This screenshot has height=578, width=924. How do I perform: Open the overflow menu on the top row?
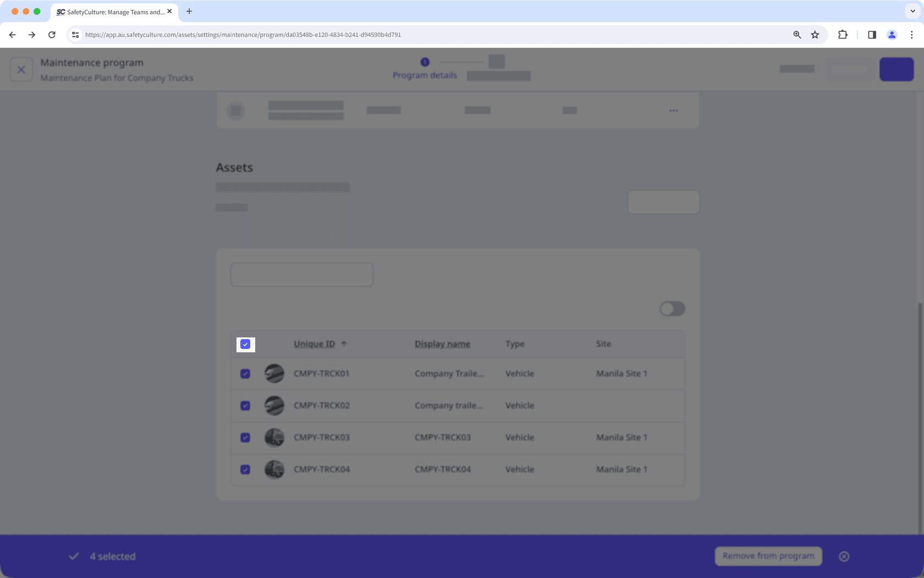point(673,110)
